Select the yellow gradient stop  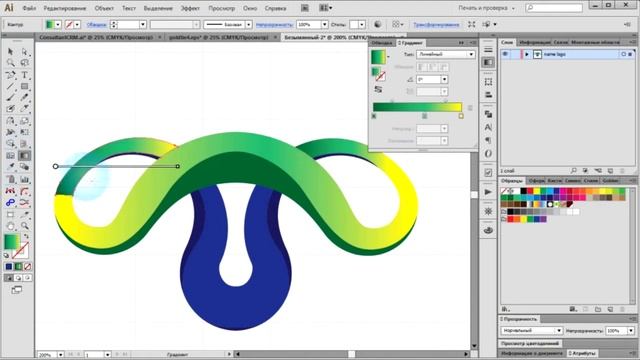pos(461,116)
